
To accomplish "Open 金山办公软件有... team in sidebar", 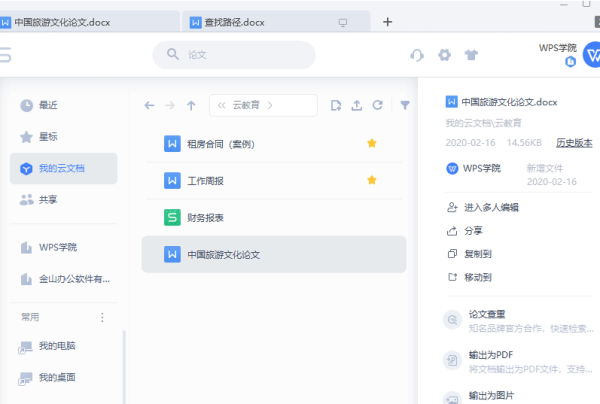I will click(x=64, y=279).
